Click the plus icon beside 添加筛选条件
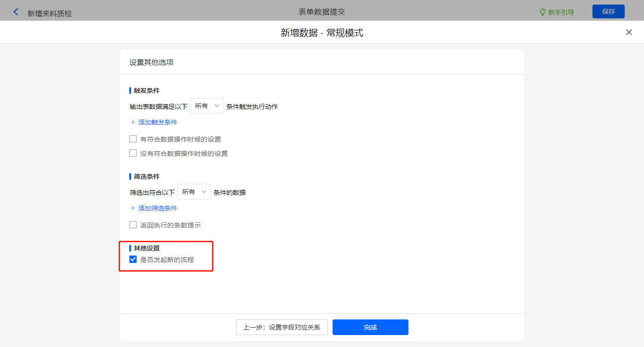 [133, 208]
